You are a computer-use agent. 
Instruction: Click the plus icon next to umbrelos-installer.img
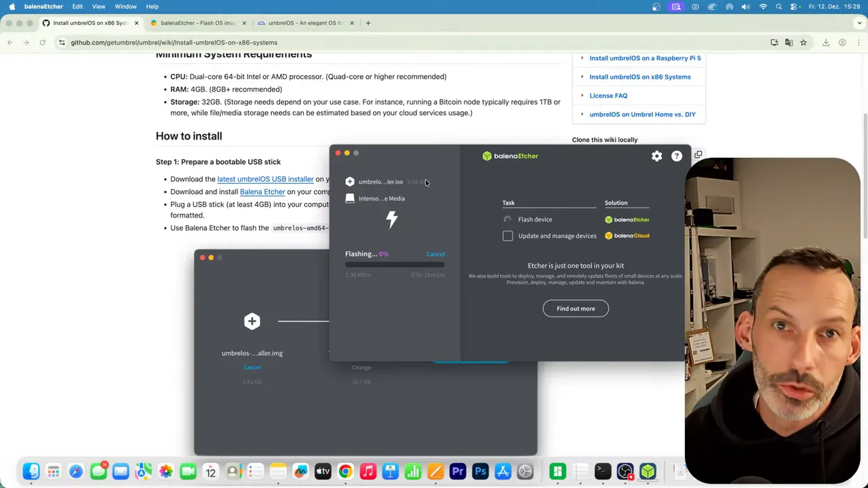click(x=252, y=321)
